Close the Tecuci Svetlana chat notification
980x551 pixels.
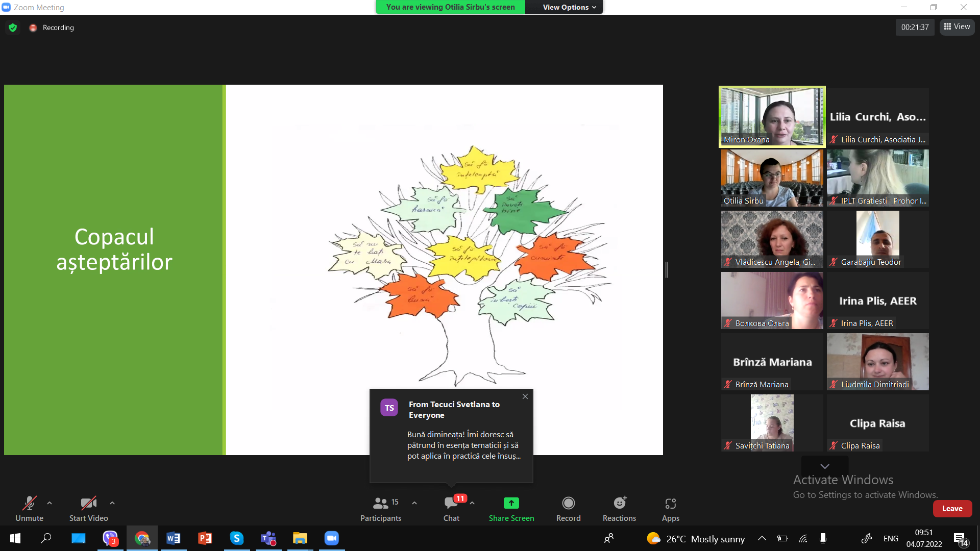pyautogui.click(x=525, y=396)
